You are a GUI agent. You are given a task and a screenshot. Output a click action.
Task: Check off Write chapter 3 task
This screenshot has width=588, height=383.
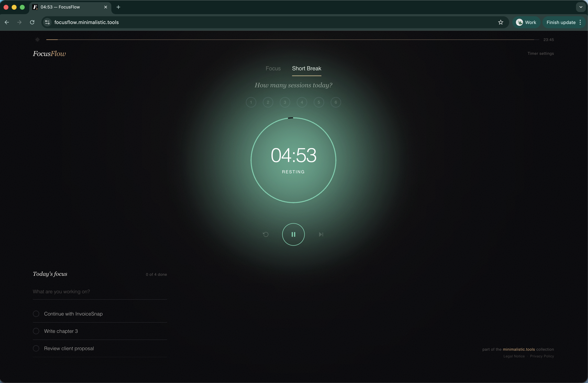pyautogui.click(x=36, y=331)
